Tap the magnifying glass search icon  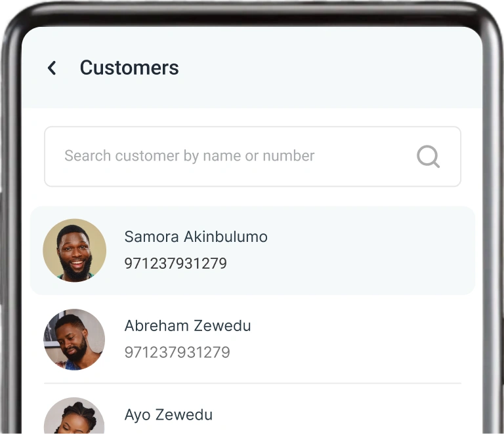tap(428, 157)
